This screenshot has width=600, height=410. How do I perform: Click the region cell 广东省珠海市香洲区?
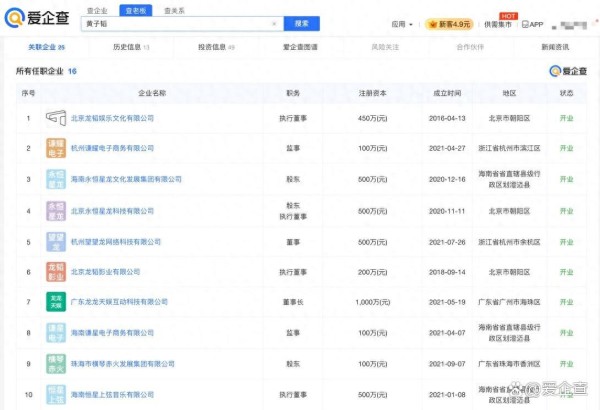[x=509, y=364]
